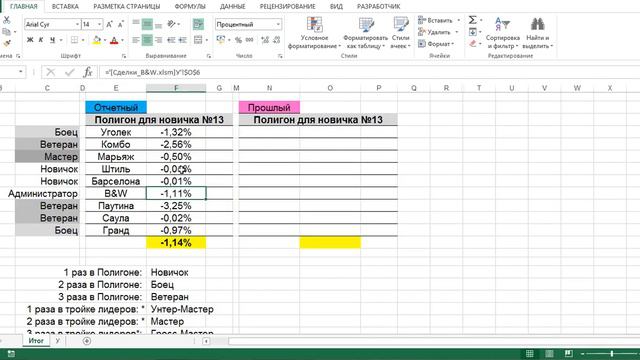Screen dimensions: 640x360
Task: Add a new sheet with the plus icon
Action: (87, 341)
